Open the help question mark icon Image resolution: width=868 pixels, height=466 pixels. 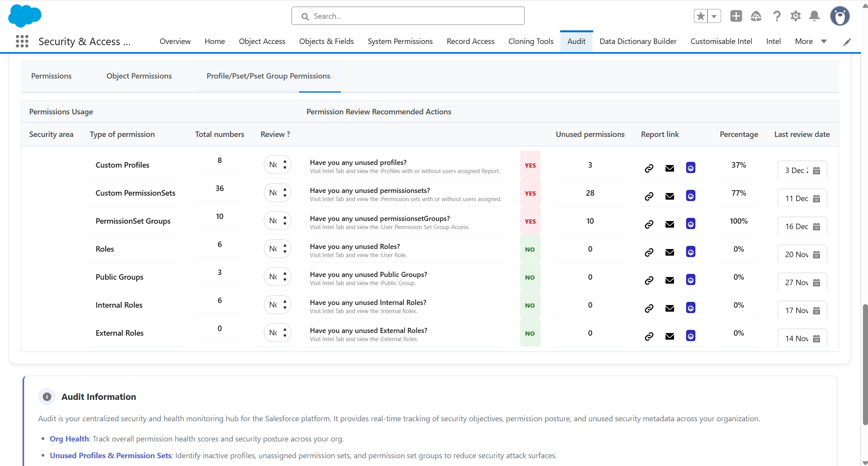pos(777,16)
